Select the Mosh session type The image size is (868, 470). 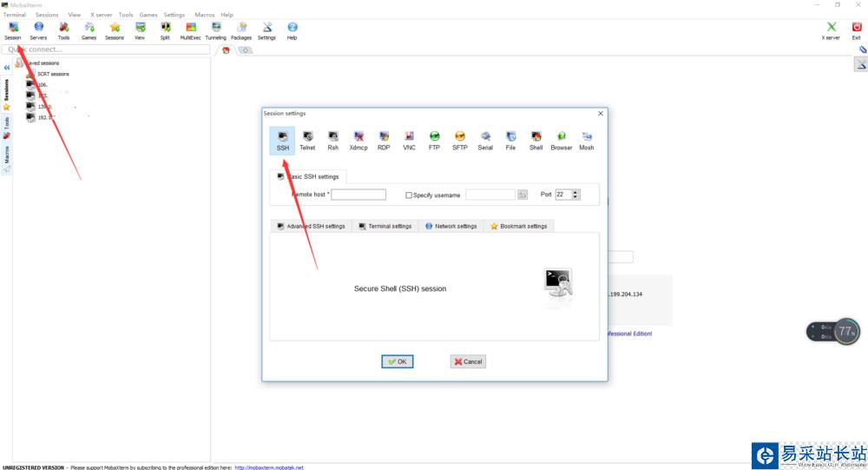[587, 141]
